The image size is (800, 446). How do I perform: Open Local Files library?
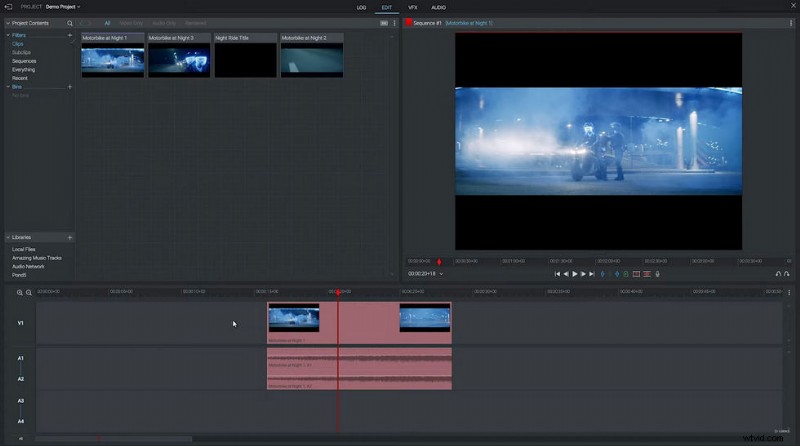click(x=23, y=250)
